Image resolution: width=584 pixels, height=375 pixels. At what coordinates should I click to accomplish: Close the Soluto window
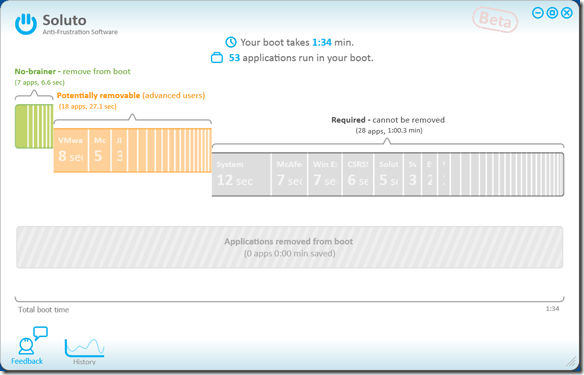point(567,13)
